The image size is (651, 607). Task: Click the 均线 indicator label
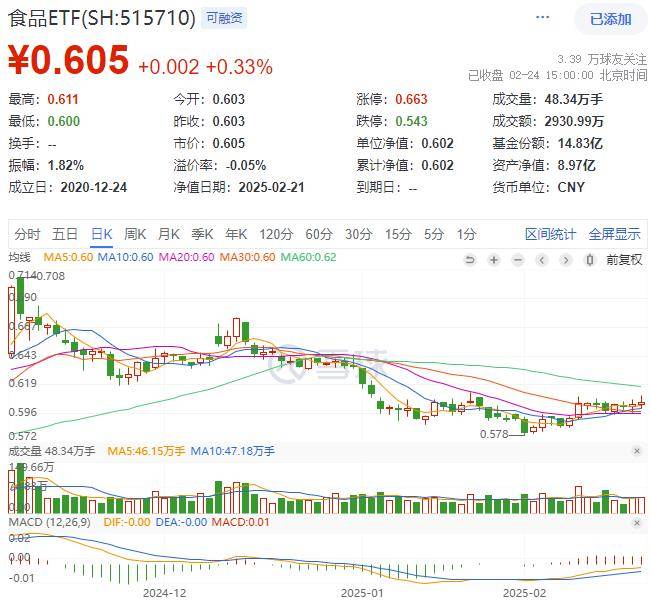[x=20, y=257]
